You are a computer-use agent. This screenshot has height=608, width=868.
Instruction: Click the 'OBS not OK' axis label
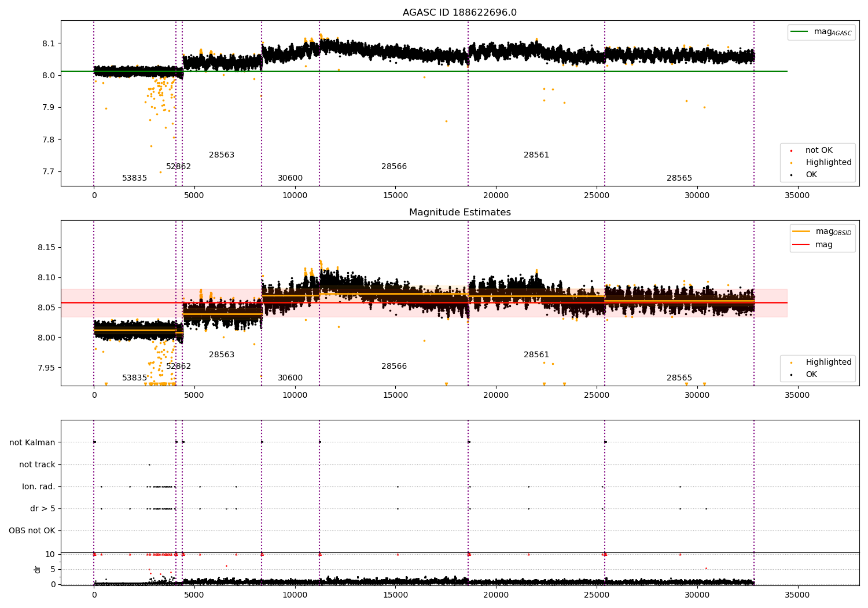coord(32,530)
